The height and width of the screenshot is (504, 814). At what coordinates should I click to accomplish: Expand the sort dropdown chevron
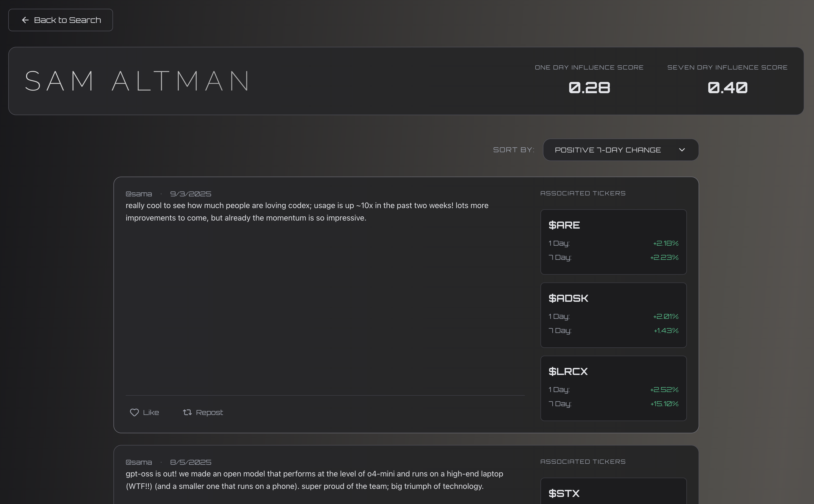[682, 150]
